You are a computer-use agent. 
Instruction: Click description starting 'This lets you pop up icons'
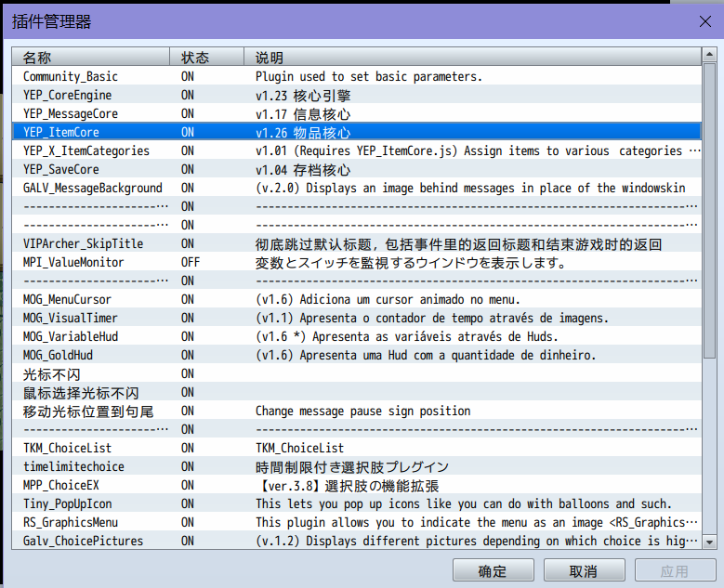464,504
